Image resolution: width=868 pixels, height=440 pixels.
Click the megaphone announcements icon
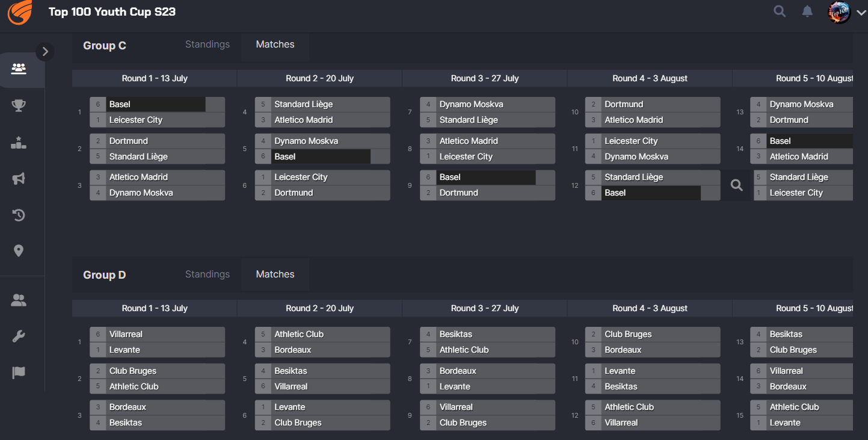coord(19,179)
